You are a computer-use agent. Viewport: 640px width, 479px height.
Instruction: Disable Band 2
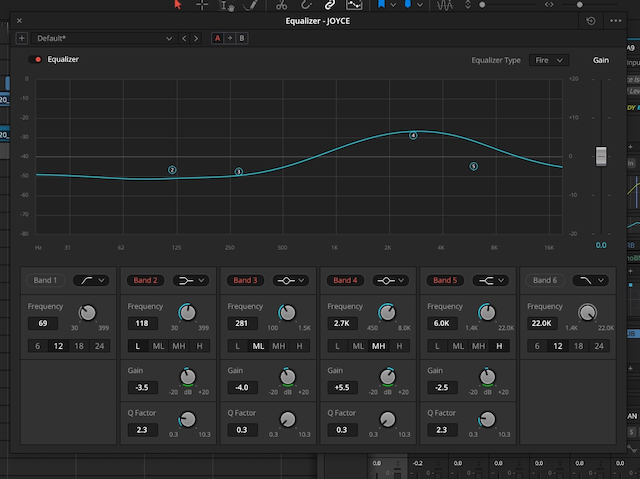coord(145,280)
